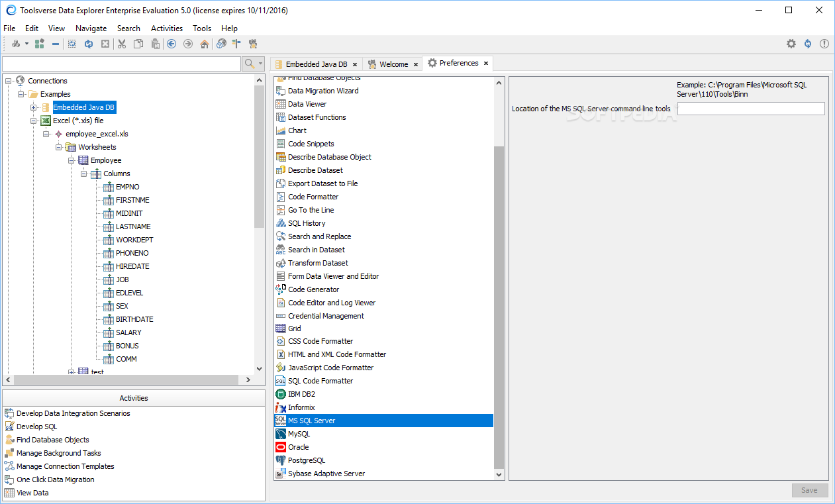This screenshot has height=504, width=835.
Task: Close the Preferences tab
Action: 485,64
